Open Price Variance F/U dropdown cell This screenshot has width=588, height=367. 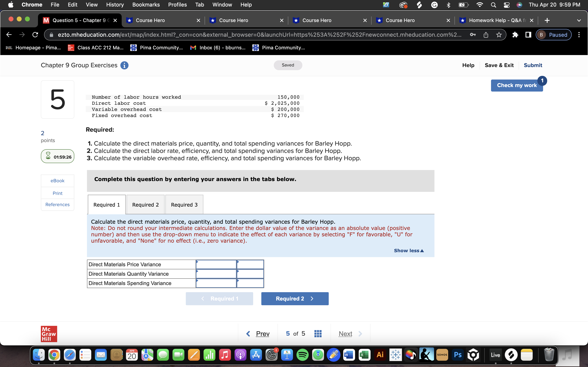(250, 265)
